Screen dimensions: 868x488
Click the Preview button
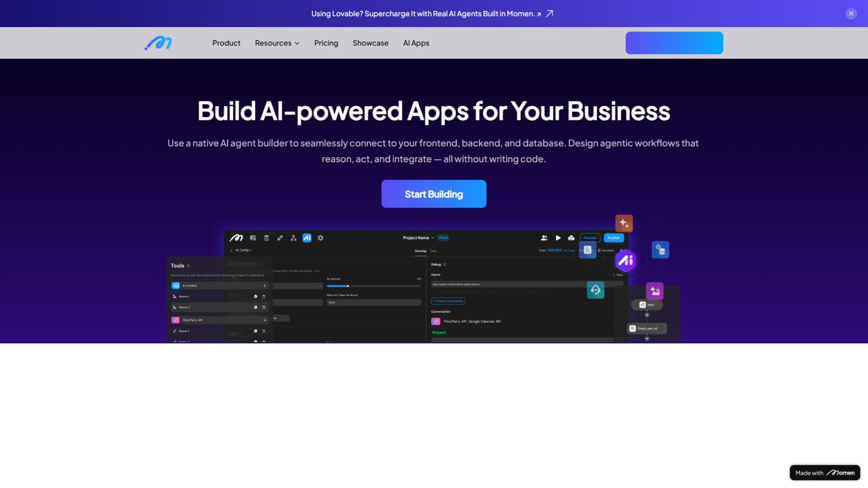(x=590, y=238)
